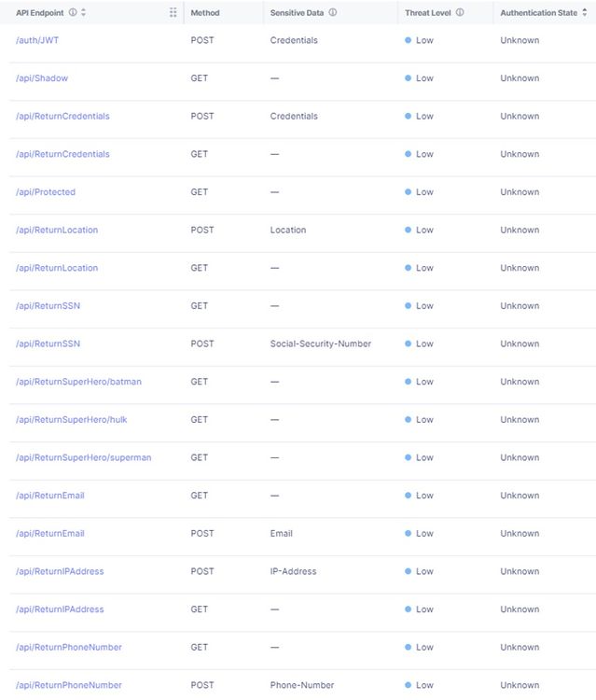Open the POST /api/ReturnLocation endpoint link
Screen dimensions: 596x700
[x=57, y=230]
